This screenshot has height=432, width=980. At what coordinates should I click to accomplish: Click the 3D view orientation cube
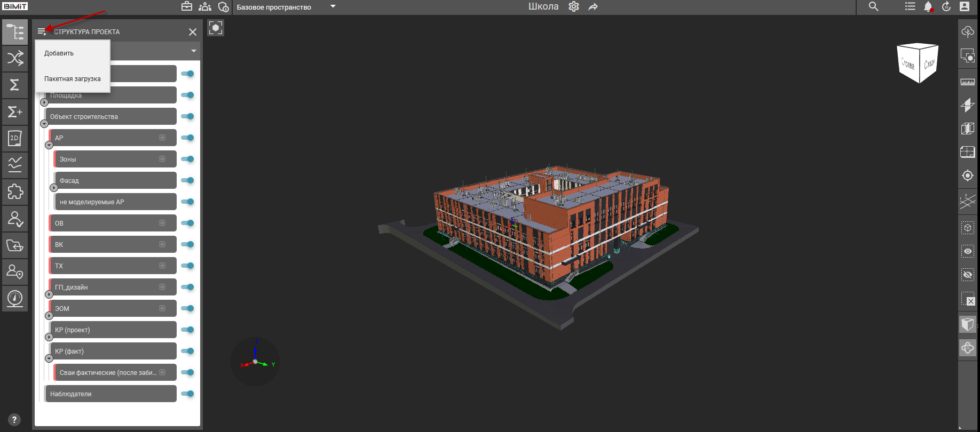(918, 63)
